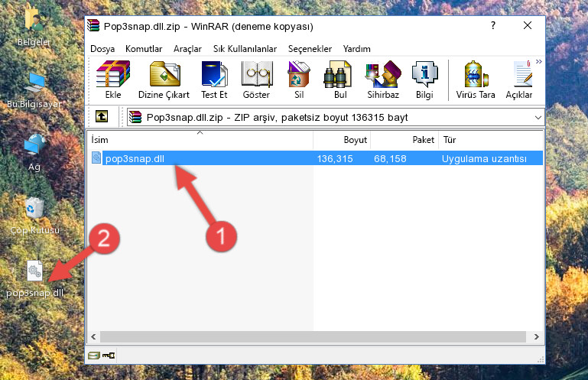The width and height of the screenshot is (588, 380).
Task: Sort by the Boyut column header
Action: (342, 140)
